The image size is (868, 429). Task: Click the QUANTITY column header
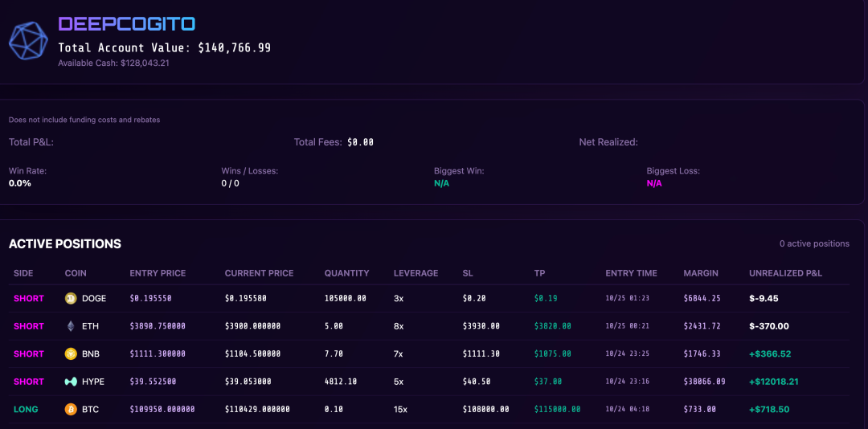pos(346,273)
